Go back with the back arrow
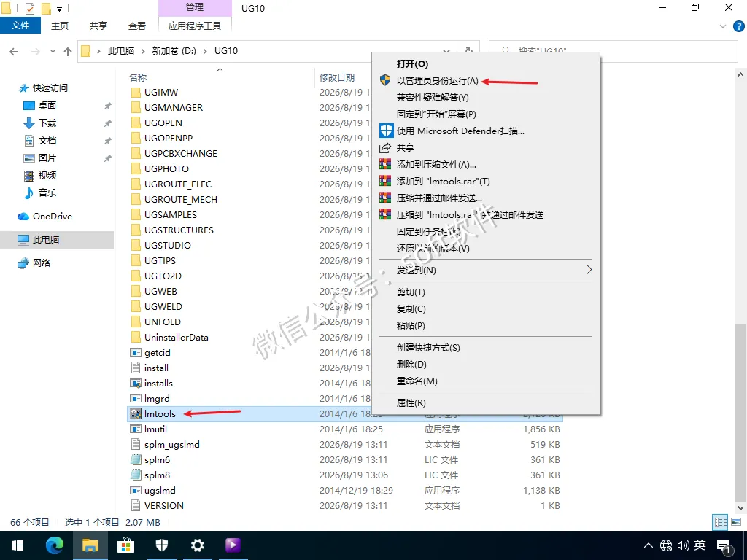747x560 pixels. (14, 51)
